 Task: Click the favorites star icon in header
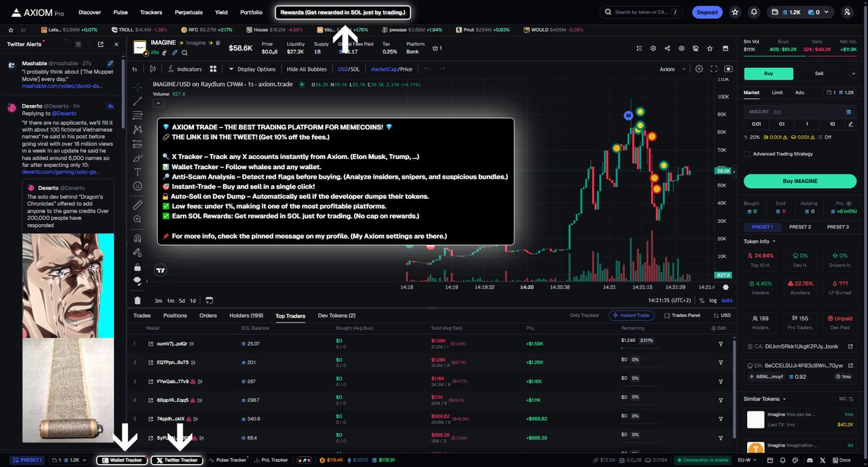[x=735, y=12]
